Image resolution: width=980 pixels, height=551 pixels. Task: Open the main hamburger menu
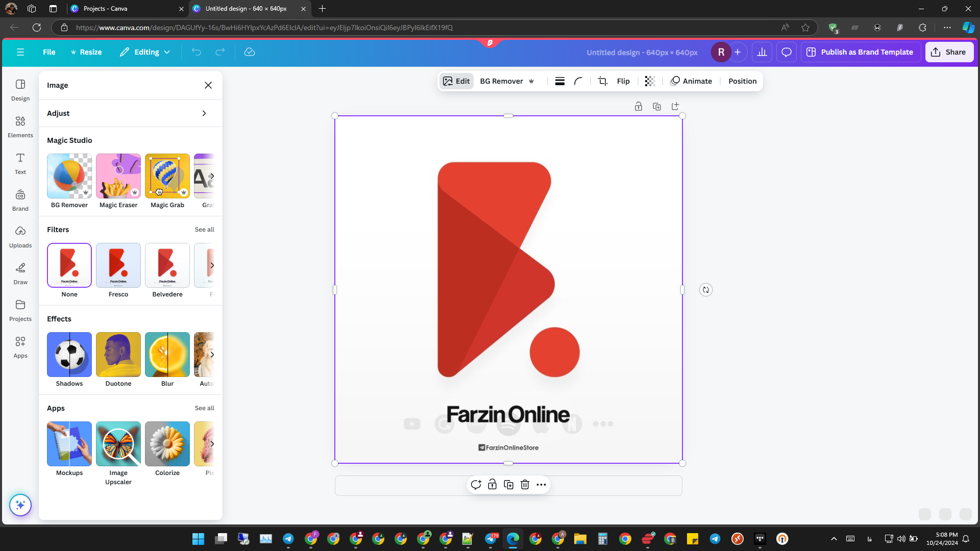click(x=20, y=52)
